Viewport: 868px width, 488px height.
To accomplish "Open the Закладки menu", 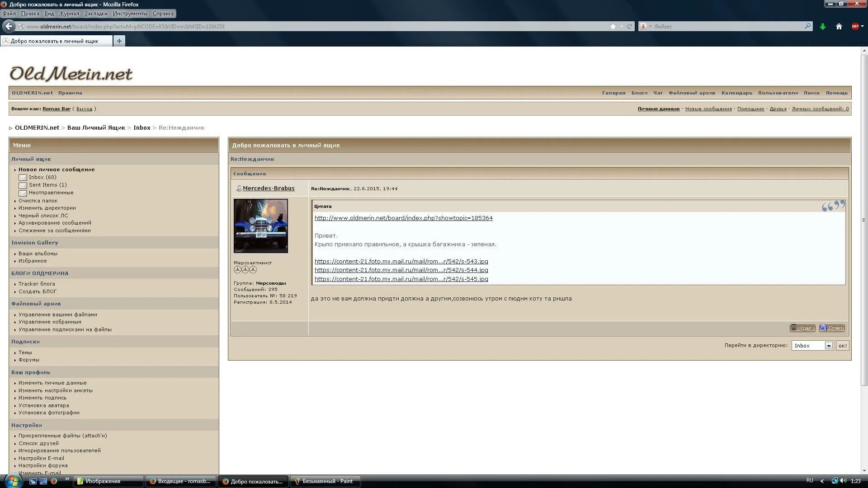I will point(96,14).
